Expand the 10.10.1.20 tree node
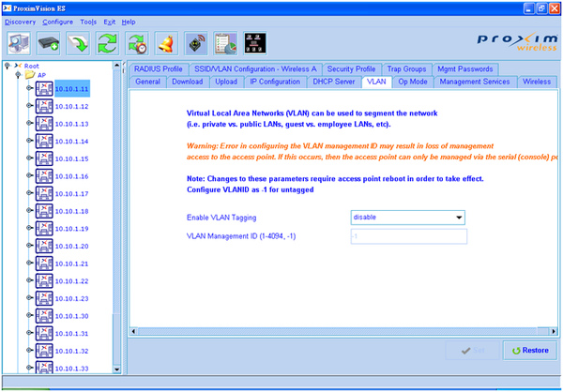 coord(29,245)
